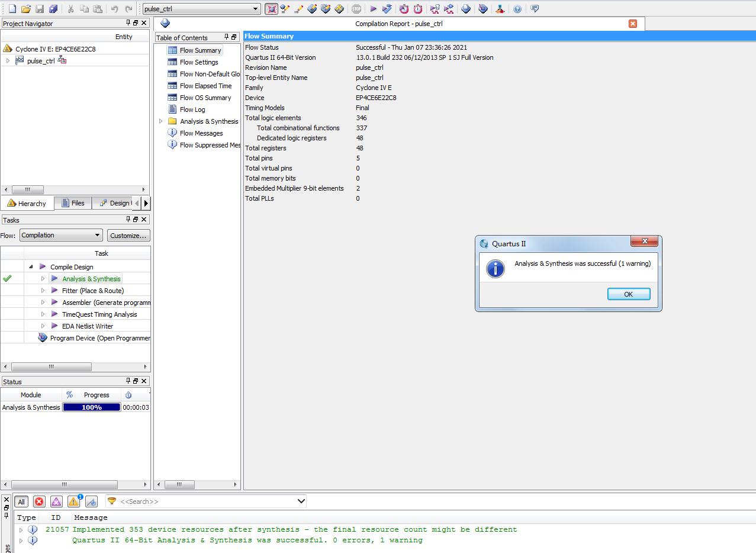756x553 pixels.
Task: Click the Open Project folder icon
Action: 25,9
